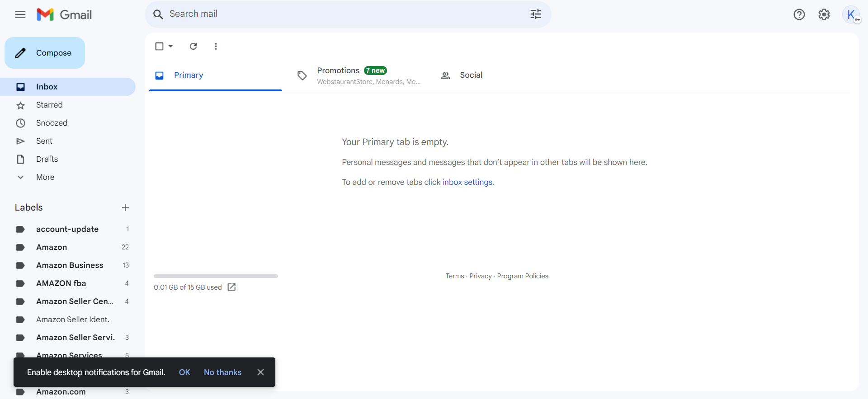Open the Inbox folder
This screenshot has height=399, width=868.
coord(68,87)
